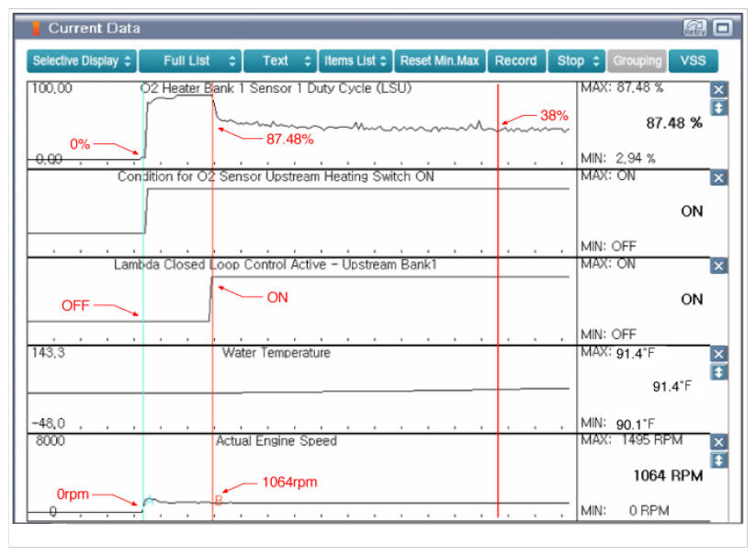Click the O2 Heater Duty Cycle graph title

[x=276, y=88]
